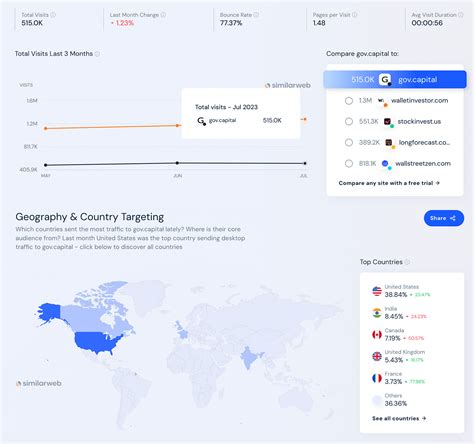
Task: Open Compare any site with a free trial
Action: click(389, 183)
